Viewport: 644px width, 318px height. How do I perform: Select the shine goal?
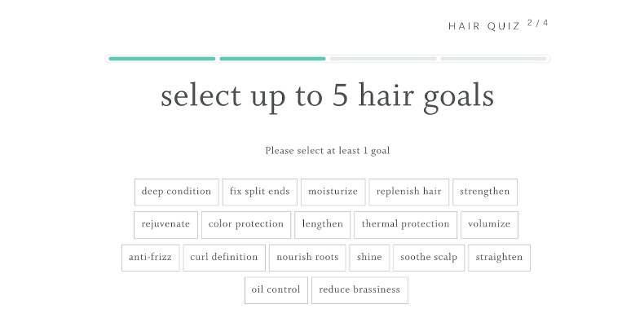[369, 258]
